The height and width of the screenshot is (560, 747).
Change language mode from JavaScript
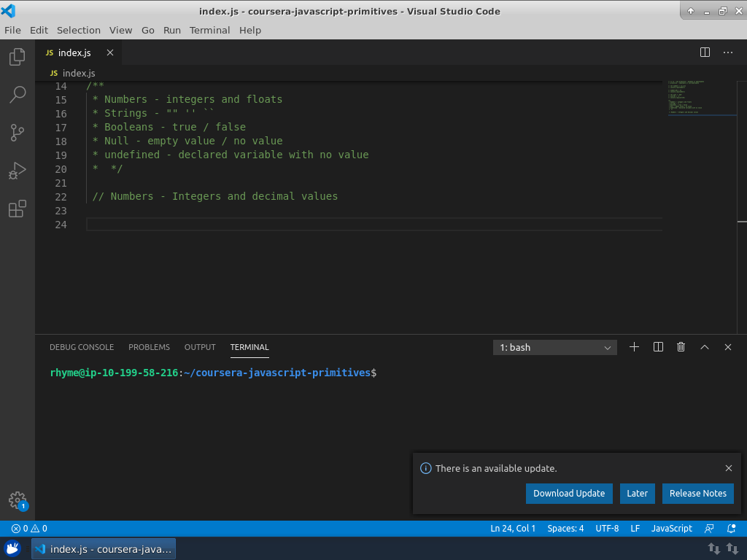pos(671,529)
